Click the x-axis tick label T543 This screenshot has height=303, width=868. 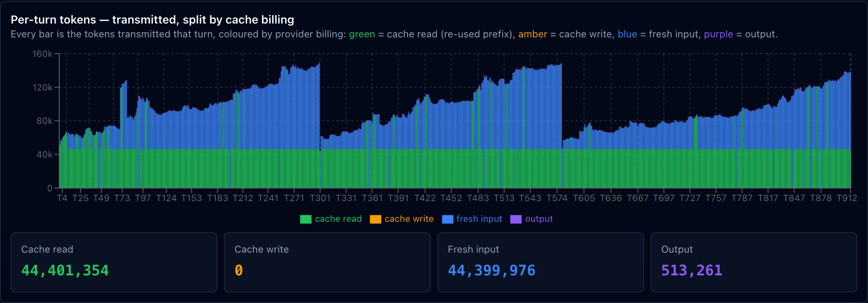click(x=531, y=198)
